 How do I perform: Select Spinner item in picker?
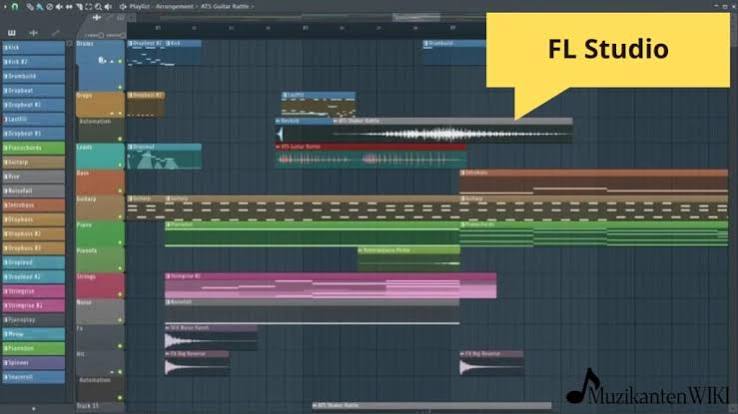pyautogui.click(x=33, y=363)
